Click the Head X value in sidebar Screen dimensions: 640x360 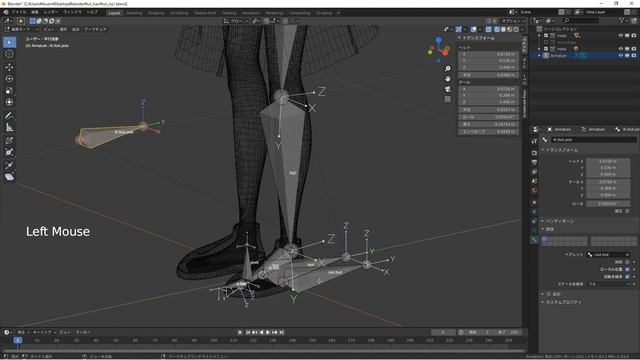488,54
